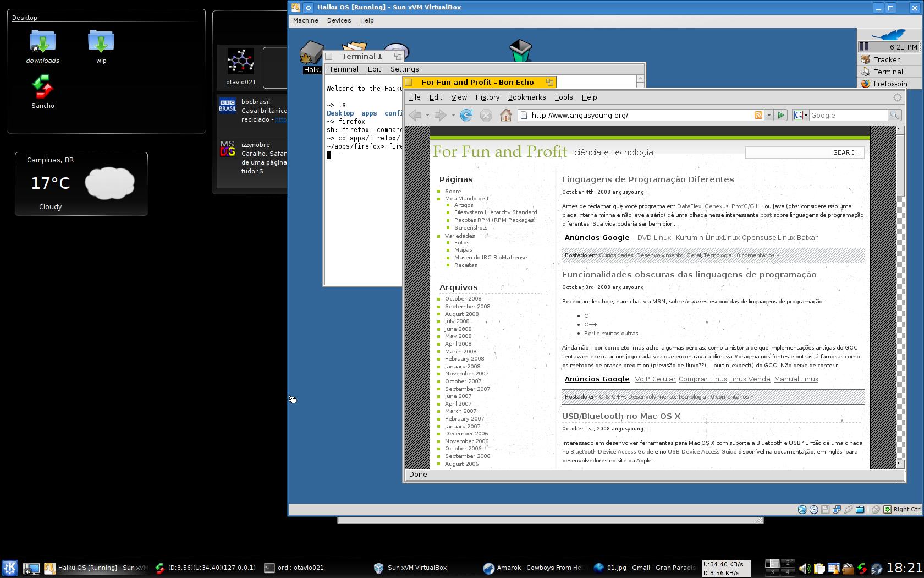Open Terminal window Edit menu

[374, 69]
